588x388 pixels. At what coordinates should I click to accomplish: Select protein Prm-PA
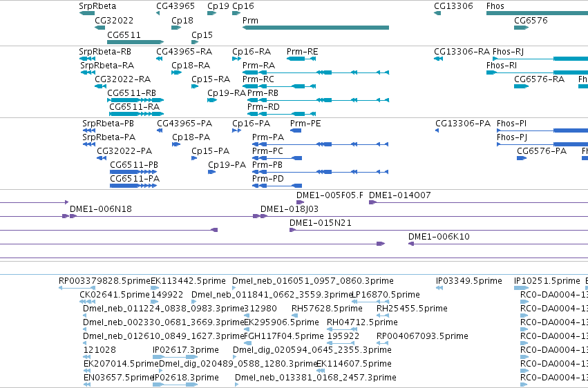[268, 137]
